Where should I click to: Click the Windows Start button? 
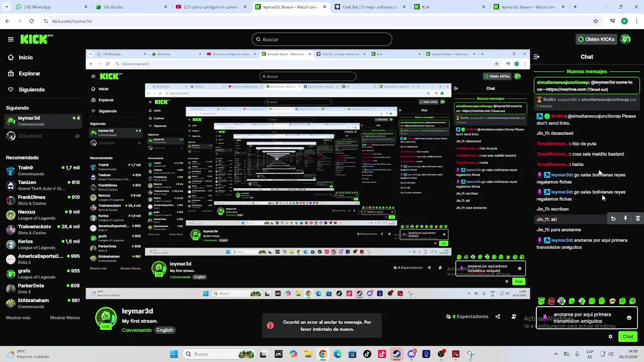(x=174, y=354)
